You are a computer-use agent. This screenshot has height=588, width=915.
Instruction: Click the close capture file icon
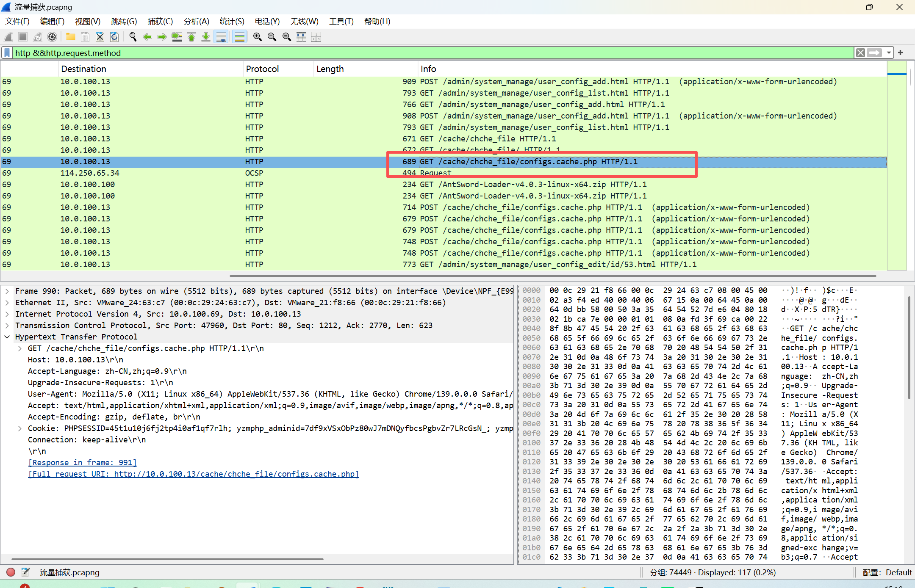pyautogui.click(x=100, y=37)
